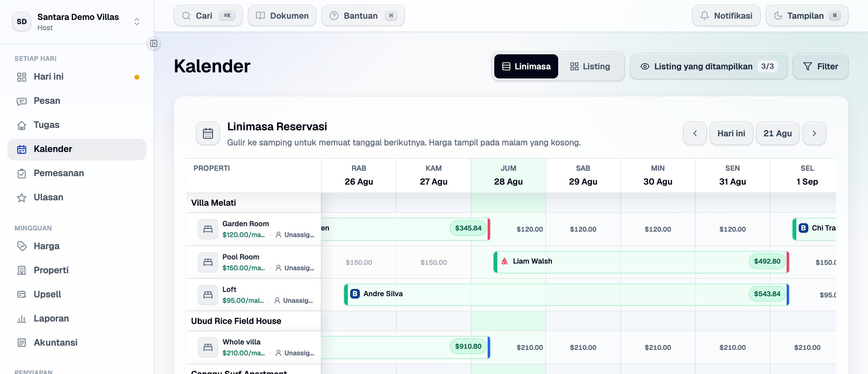Screen dimensions: 868x374
Task: Open the Chi Tra reservation bar
Action: (x=814, y=229)
